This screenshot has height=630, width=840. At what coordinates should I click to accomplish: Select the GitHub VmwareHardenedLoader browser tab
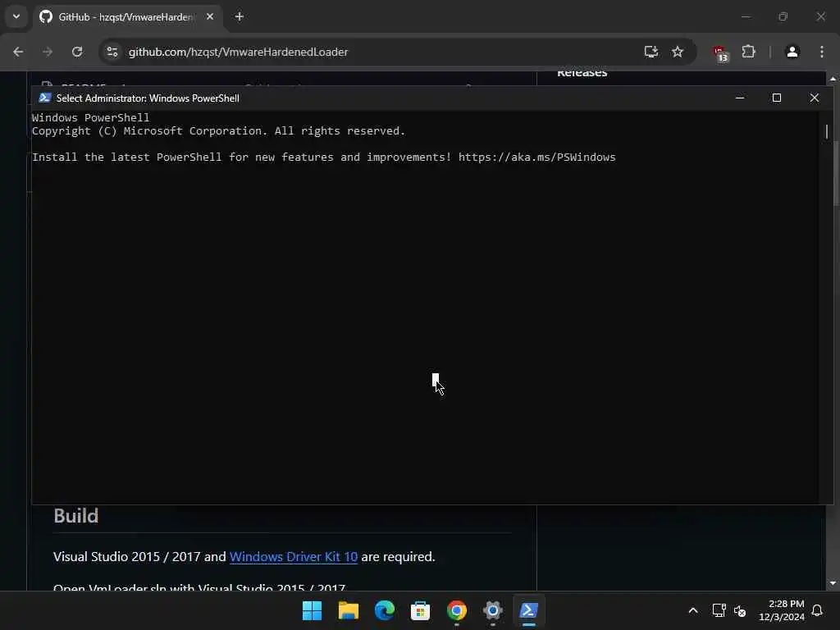pyautogui.click(x=127, y=17)
